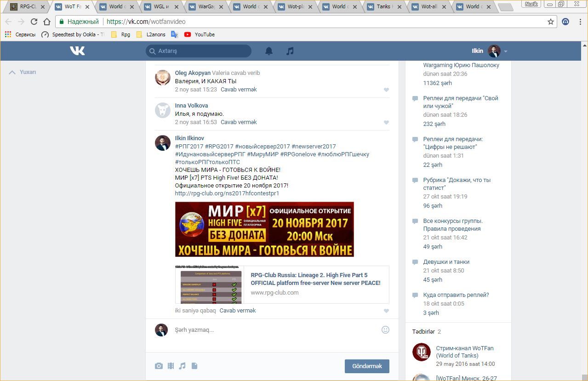Bookmark this page with the star icon
This screenshot has width=588, height=381.
tap(550, 22)
